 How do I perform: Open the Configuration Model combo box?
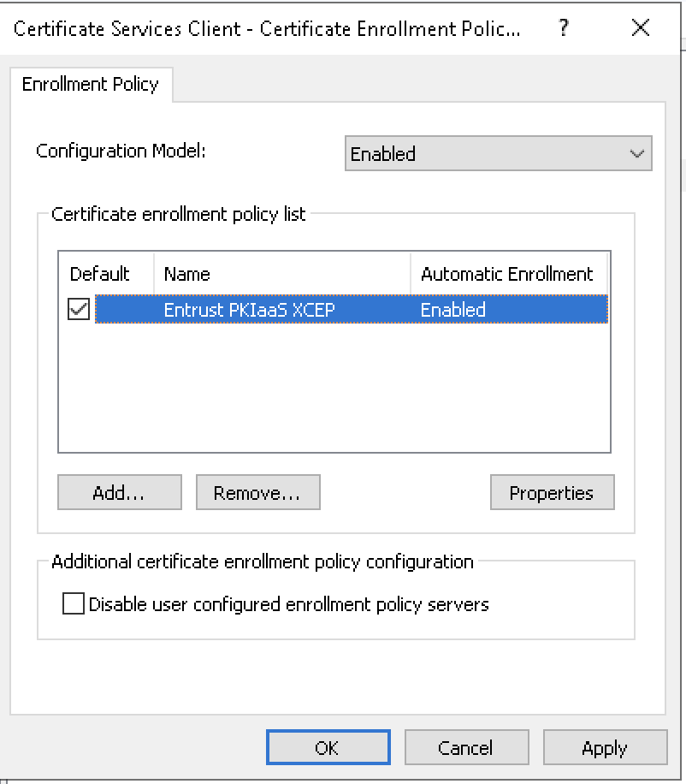tap(488, 154)
